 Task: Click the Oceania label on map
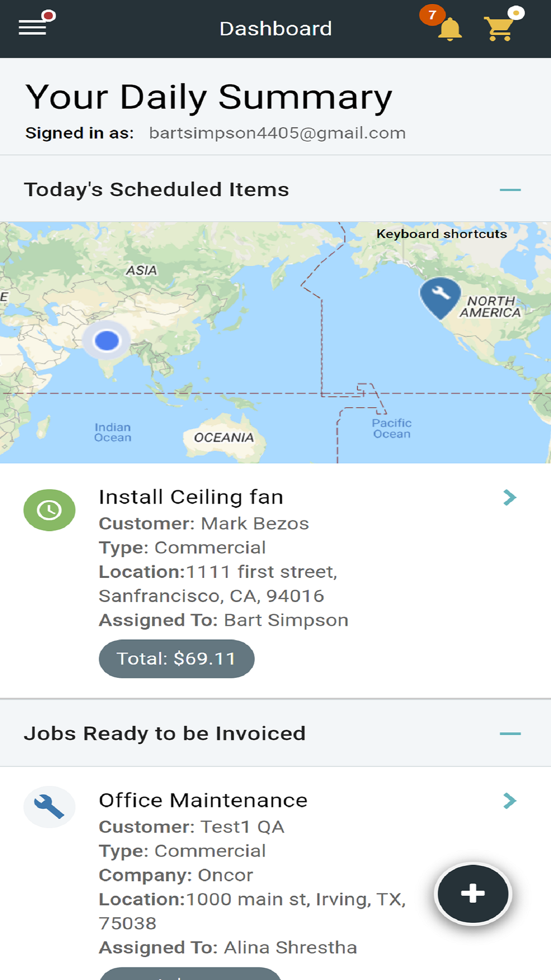coord(224,437)
